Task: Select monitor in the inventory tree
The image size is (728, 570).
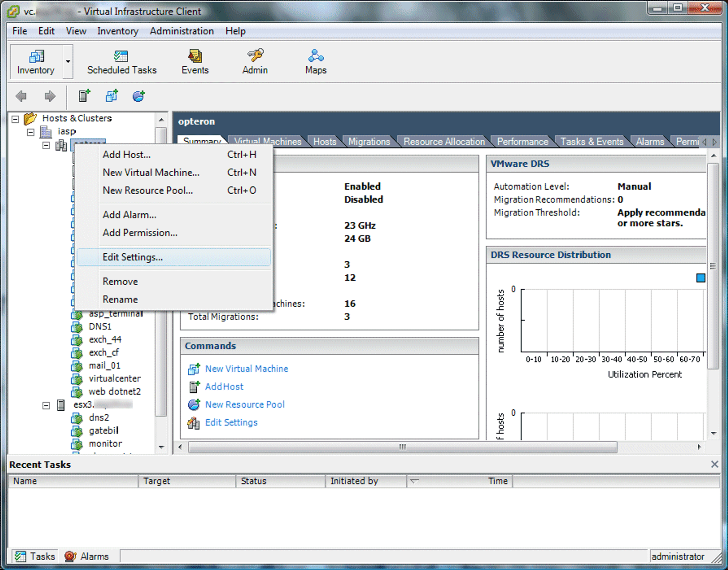Action: (106, 444)
